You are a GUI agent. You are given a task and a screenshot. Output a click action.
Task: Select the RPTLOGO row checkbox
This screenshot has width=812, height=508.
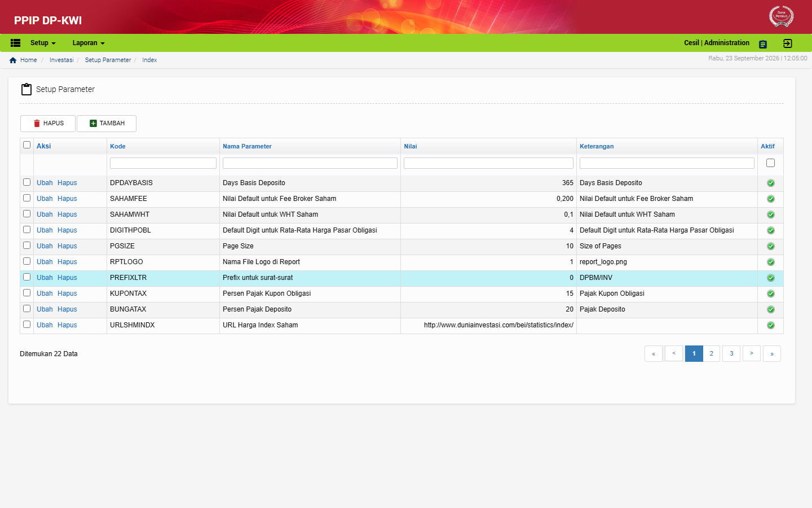tap(27, 261)
